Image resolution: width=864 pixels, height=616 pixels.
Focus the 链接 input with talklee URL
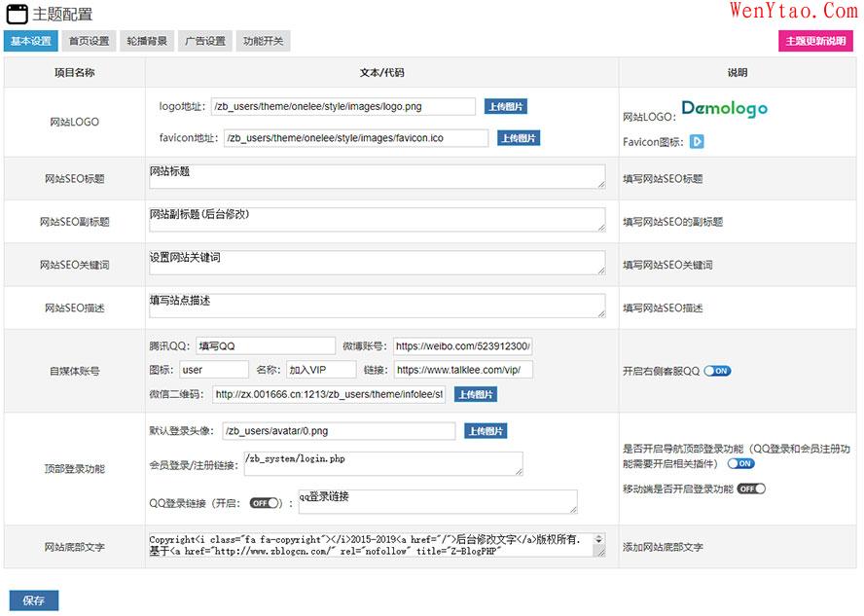(x=463, y=370)
